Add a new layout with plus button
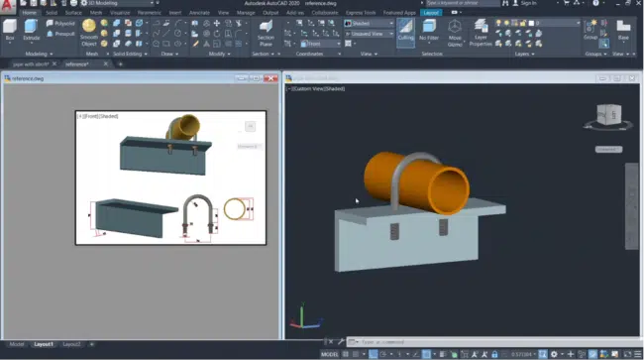 point(91,344)
